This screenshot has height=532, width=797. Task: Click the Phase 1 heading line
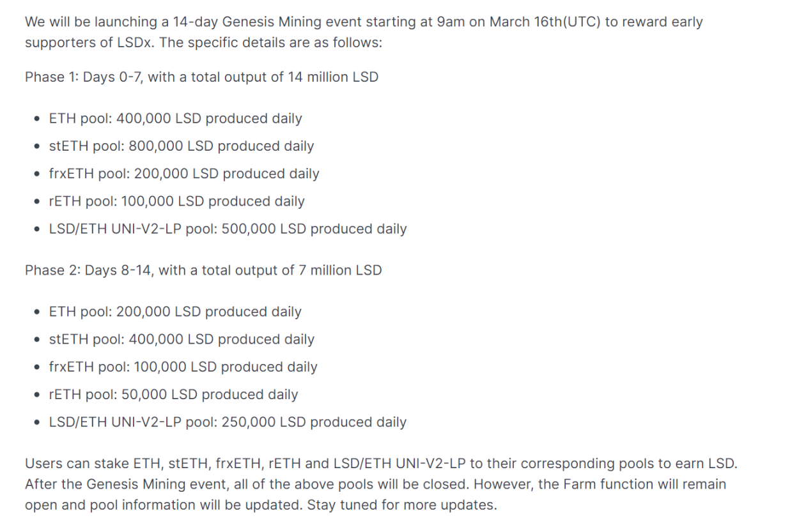coord(201,77)
